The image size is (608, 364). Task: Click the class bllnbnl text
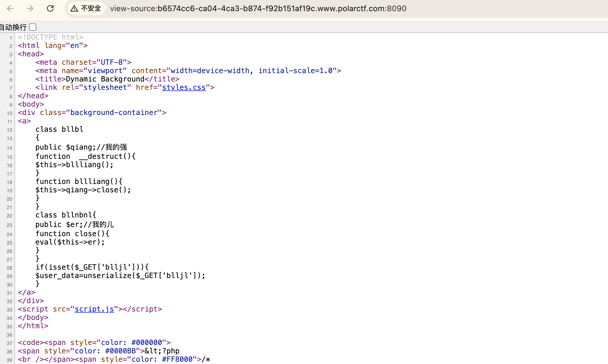[x=66, y=215]
